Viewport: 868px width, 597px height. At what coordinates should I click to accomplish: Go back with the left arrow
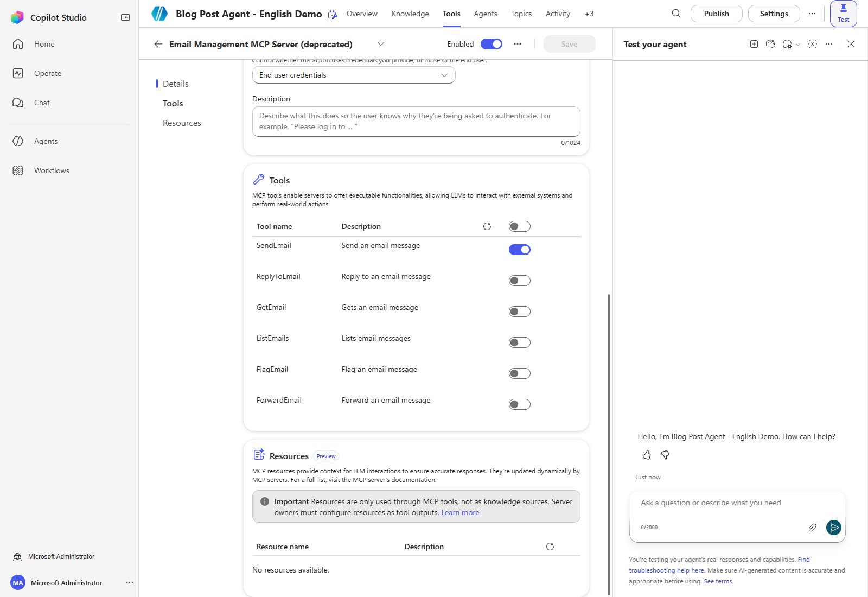158,44
